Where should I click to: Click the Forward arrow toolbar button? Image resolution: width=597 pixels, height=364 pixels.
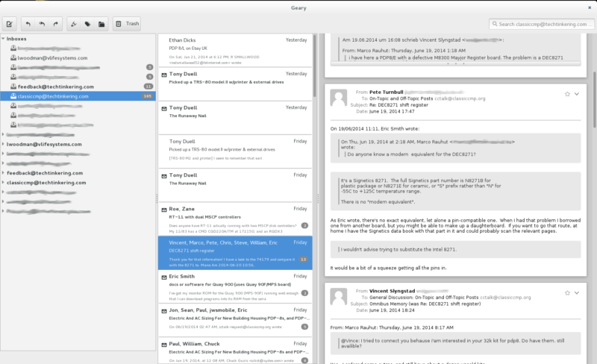tap(55, 24)
